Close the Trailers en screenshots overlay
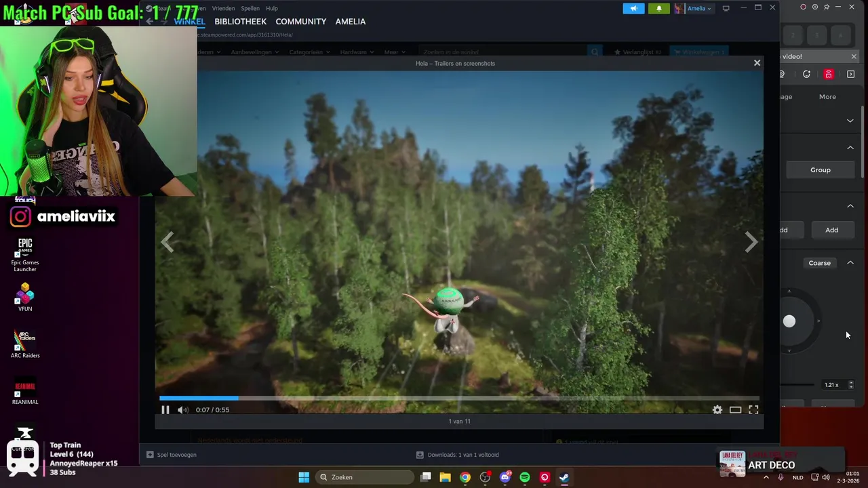The height and width of the screenshot is (488, 868). point(757,63)
